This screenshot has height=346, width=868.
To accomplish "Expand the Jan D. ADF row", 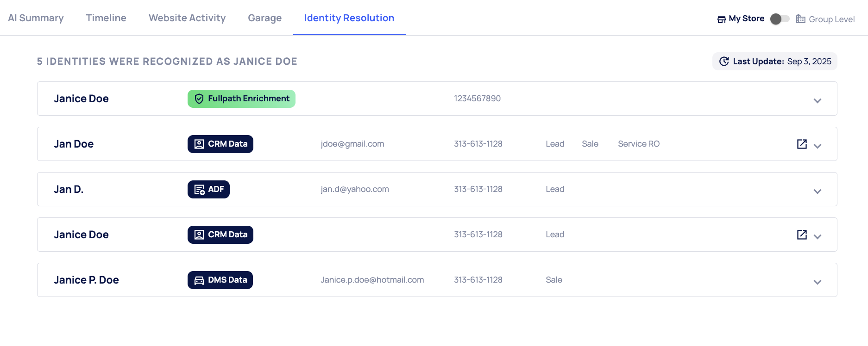I will 818,192.
